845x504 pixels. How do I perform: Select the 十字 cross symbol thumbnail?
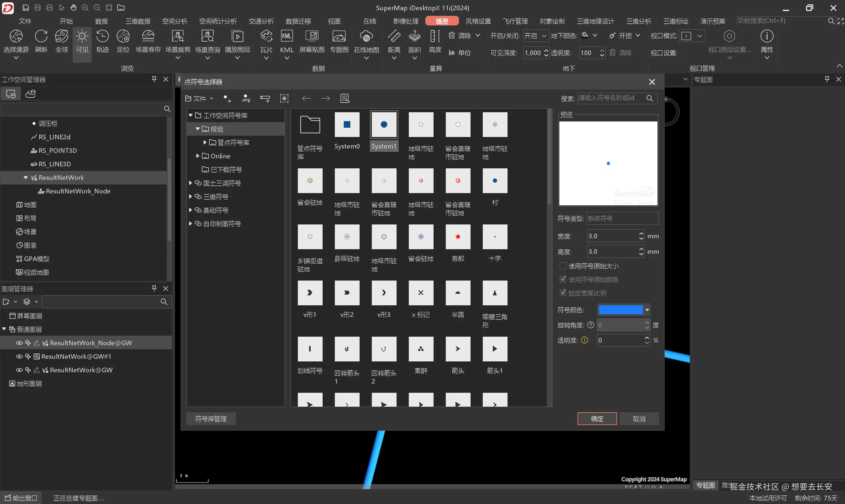pyautogui.click(x=495, y=237)
